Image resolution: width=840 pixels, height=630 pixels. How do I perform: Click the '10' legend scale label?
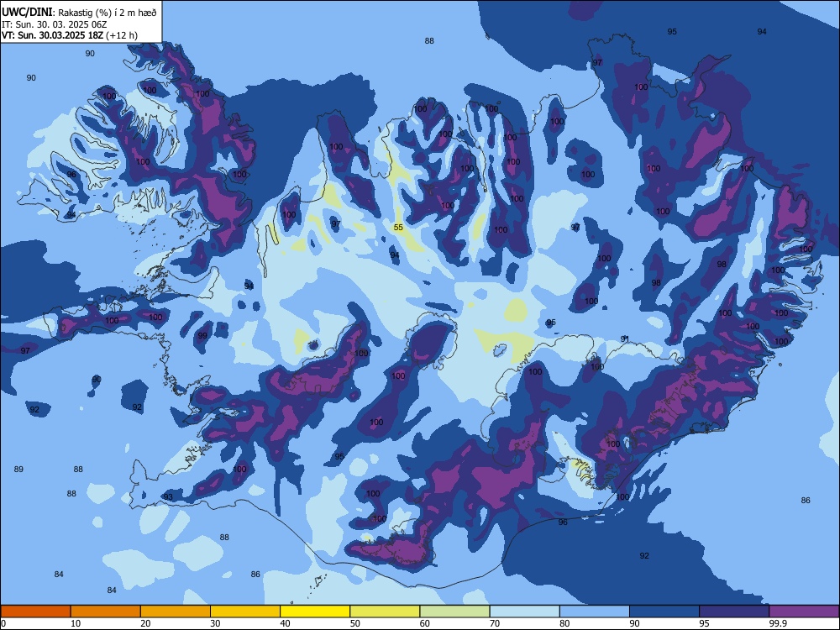tap(76, 623)
